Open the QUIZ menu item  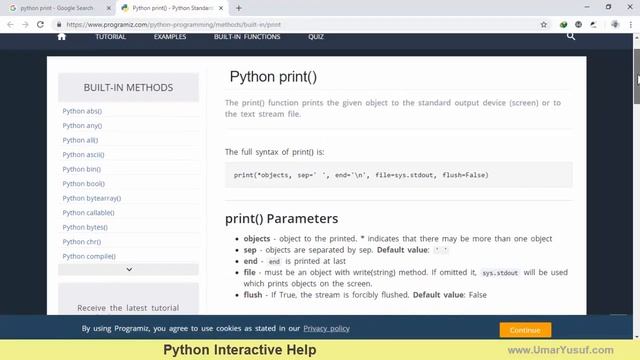[x=316, y=37]
